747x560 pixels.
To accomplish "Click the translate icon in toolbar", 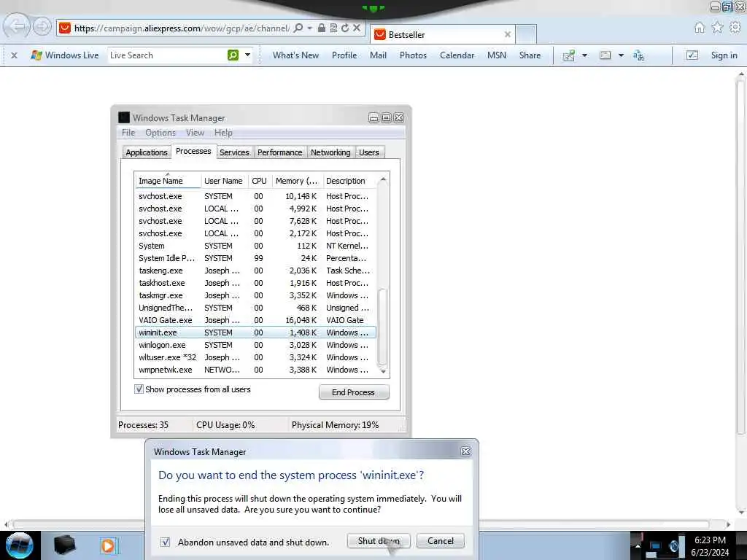I will coord(639,55).
